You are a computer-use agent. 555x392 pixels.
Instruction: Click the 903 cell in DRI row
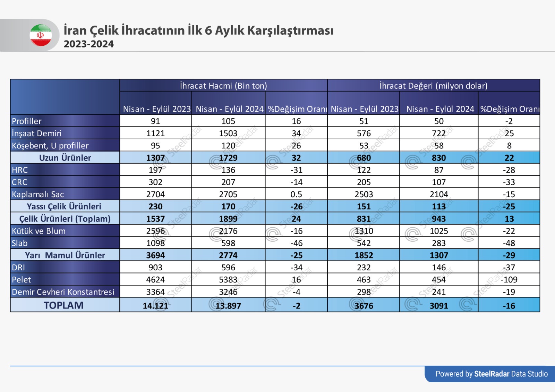[155, 267]
